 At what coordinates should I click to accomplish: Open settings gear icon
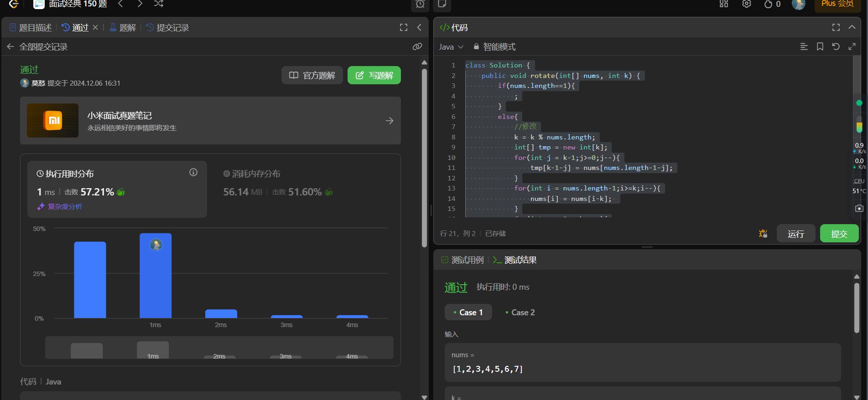[x=747, y=4]
